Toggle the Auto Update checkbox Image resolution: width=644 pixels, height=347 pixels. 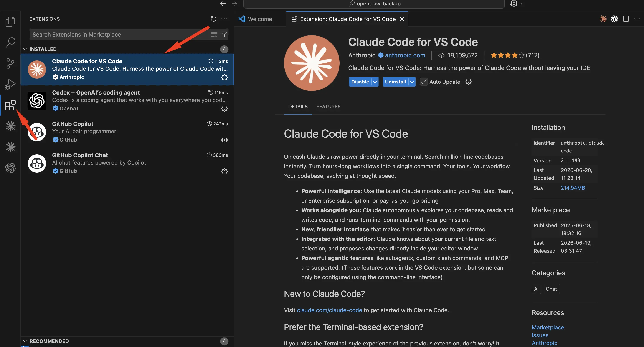(x=423, y=82)
